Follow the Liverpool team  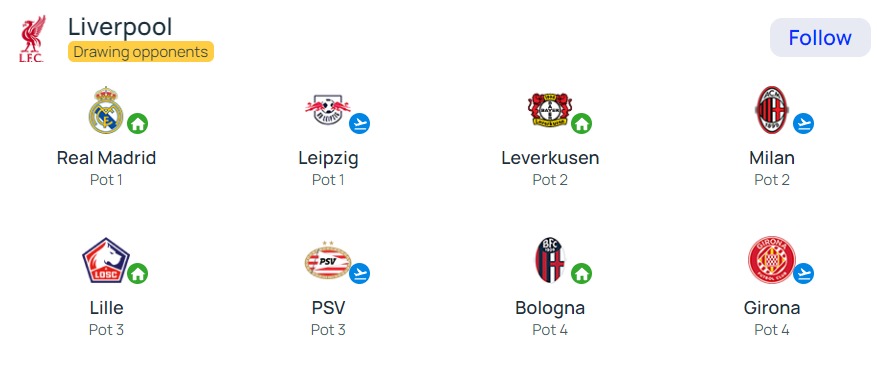820,37
